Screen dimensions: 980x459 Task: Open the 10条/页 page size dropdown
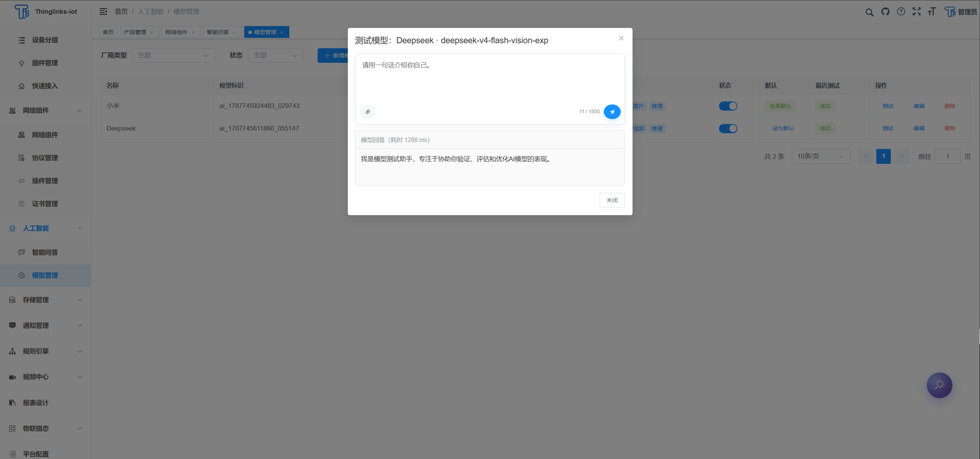coord(821,156)
